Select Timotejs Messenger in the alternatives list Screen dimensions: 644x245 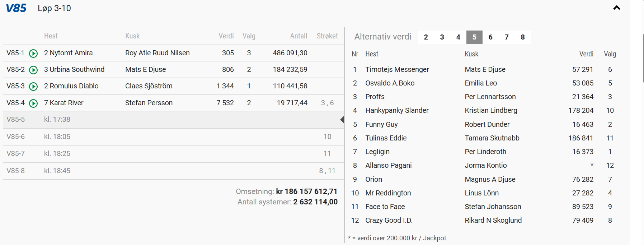(x=397, y=70)
